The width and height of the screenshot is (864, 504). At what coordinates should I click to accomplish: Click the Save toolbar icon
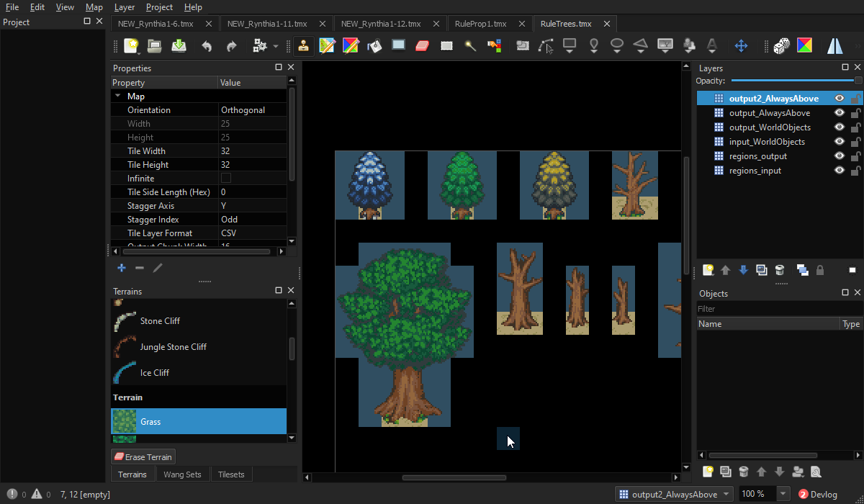[x=179, y=46]
